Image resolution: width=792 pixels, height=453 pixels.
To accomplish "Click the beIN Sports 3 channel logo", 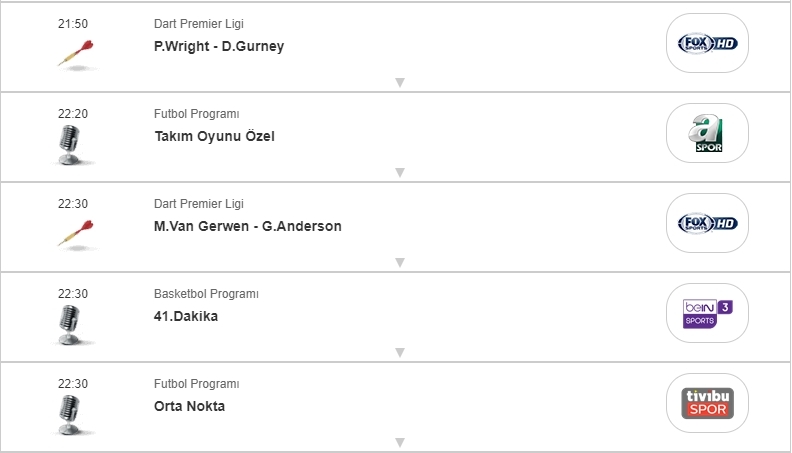I will (x=707, y=313).
